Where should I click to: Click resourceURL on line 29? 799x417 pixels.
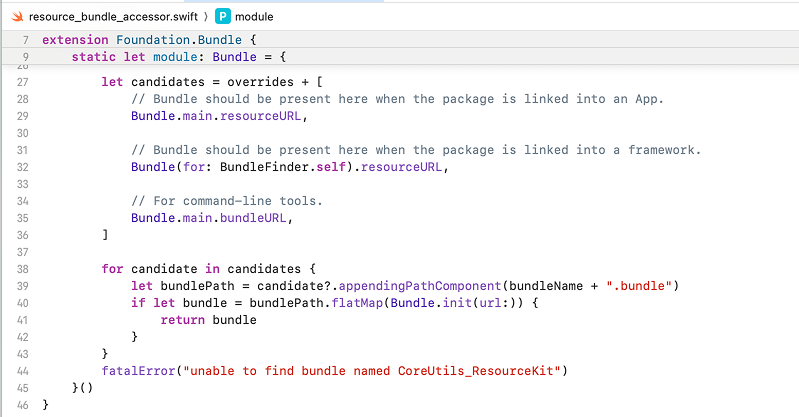click(261, 116)
